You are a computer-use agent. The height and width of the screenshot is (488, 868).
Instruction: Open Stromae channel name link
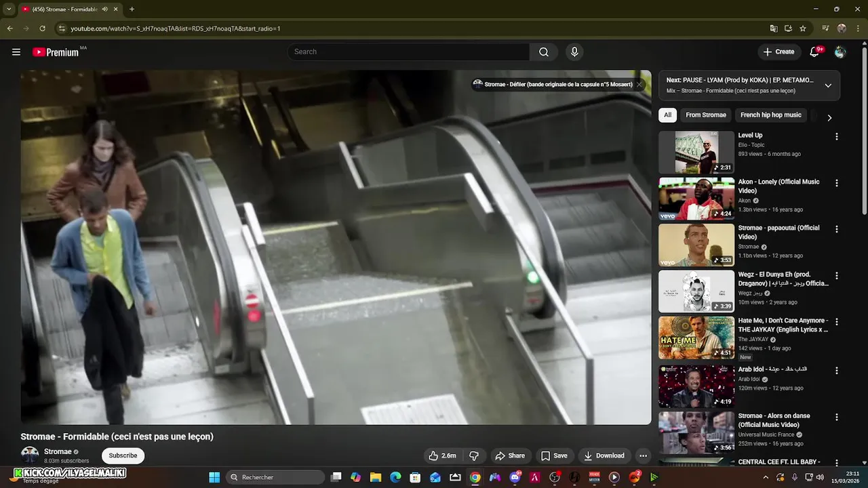[x=58, y=452]
